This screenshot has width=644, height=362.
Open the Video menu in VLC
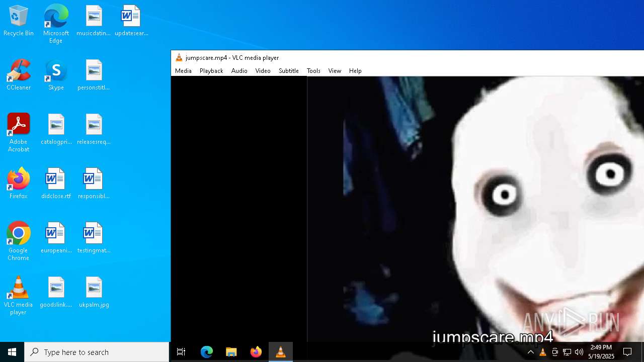tap(263, 71)
